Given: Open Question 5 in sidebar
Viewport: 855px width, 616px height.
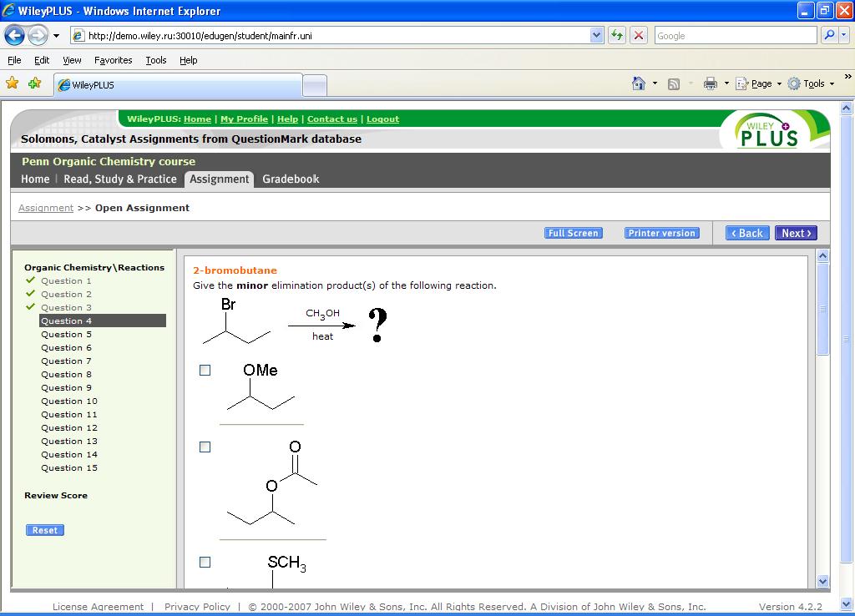Looking at the screenshot, I should 66,334.
